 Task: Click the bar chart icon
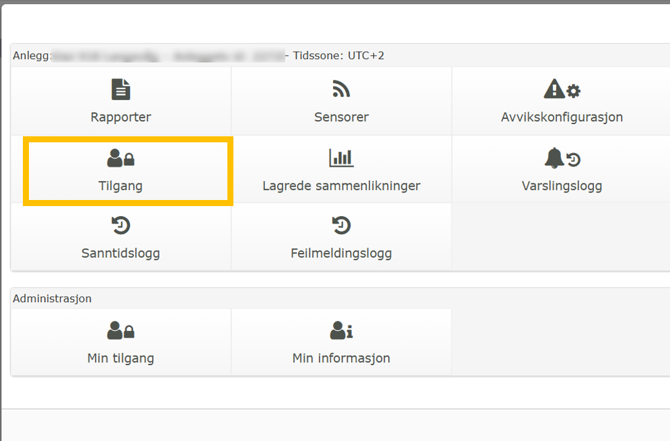tap(341, 159)
